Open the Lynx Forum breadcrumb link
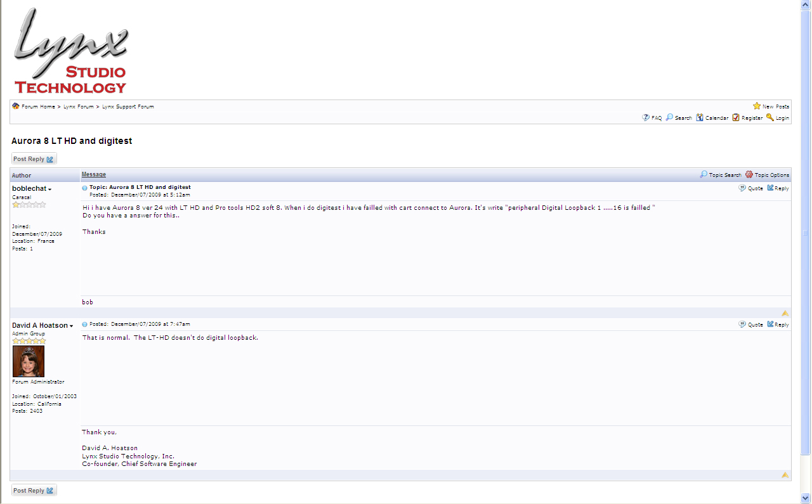Image resolution: width=812 pixels, height=504 pixels. point(79,107)
